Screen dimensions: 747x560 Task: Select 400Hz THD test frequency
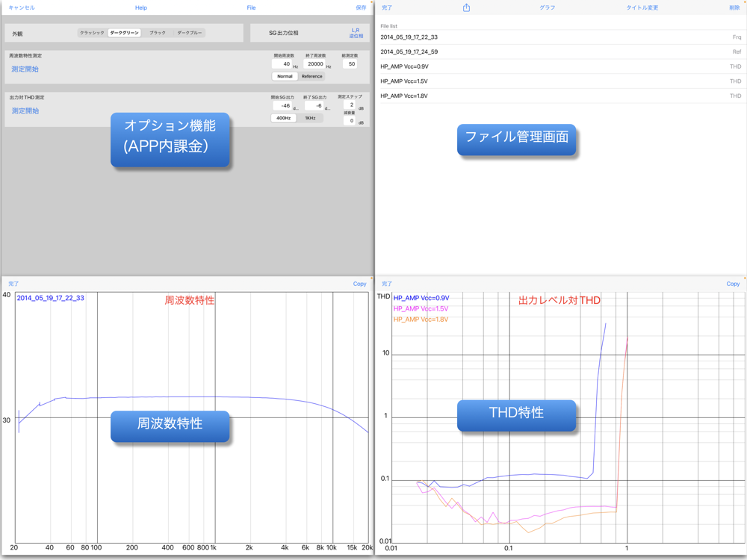pyautogui.click(x=283, y=118)
